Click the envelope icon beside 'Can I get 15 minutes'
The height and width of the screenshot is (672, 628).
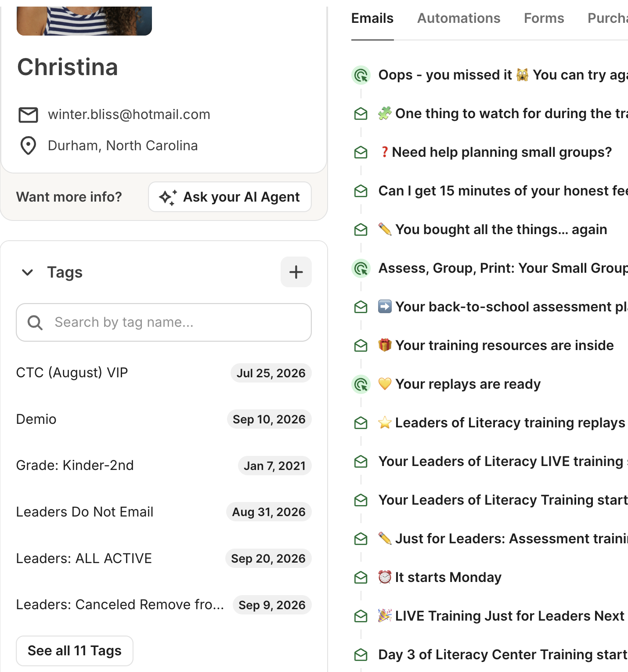(x=361, y=191)
